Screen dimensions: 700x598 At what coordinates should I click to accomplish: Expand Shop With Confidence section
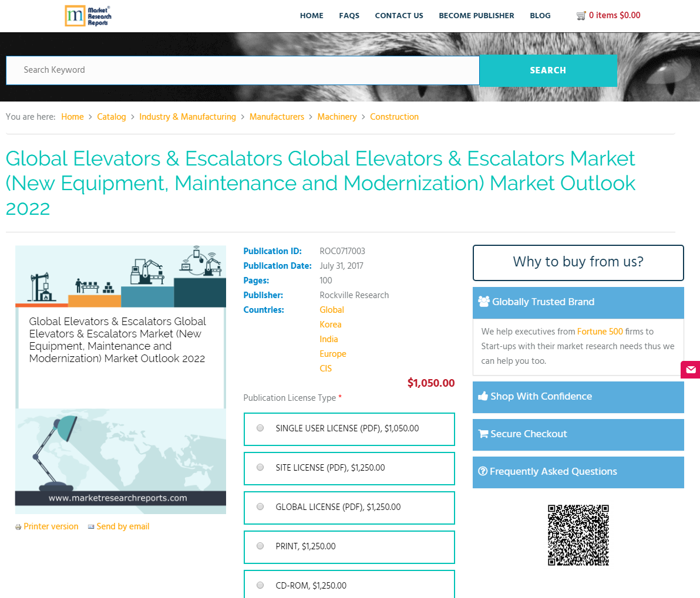[578, 397]
